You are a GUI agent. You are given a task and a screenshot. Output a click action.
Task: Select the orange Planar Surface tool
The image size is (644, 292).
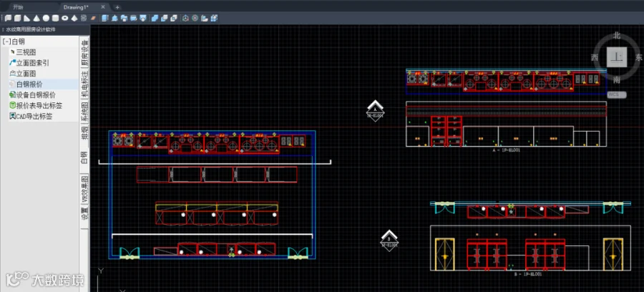[x=93, y=18]
